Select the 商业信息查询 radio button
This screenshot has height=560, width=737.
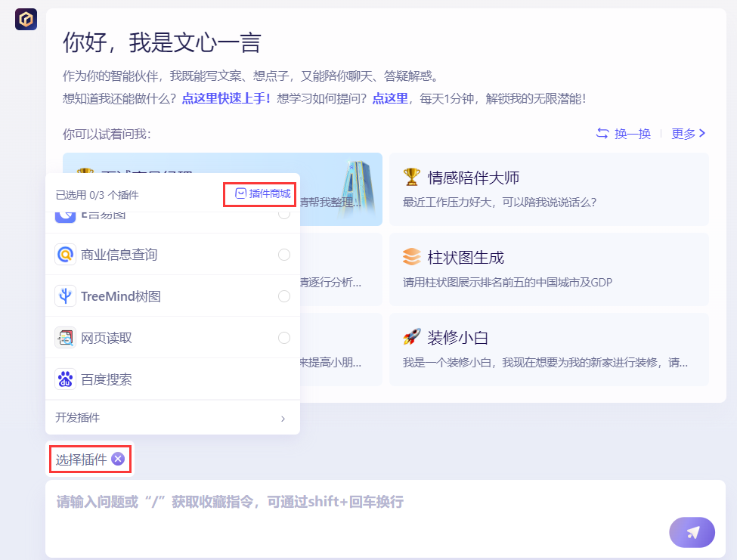284,255
